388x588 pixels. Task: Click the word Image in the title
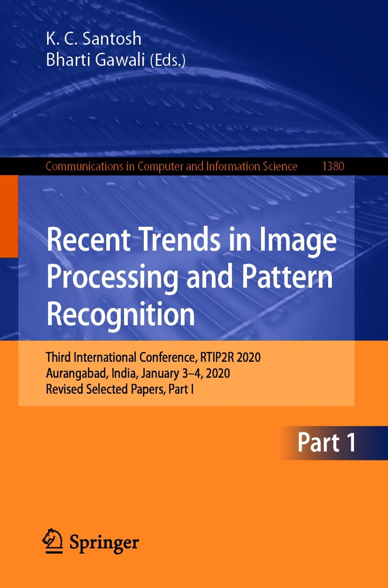point(298,240)
